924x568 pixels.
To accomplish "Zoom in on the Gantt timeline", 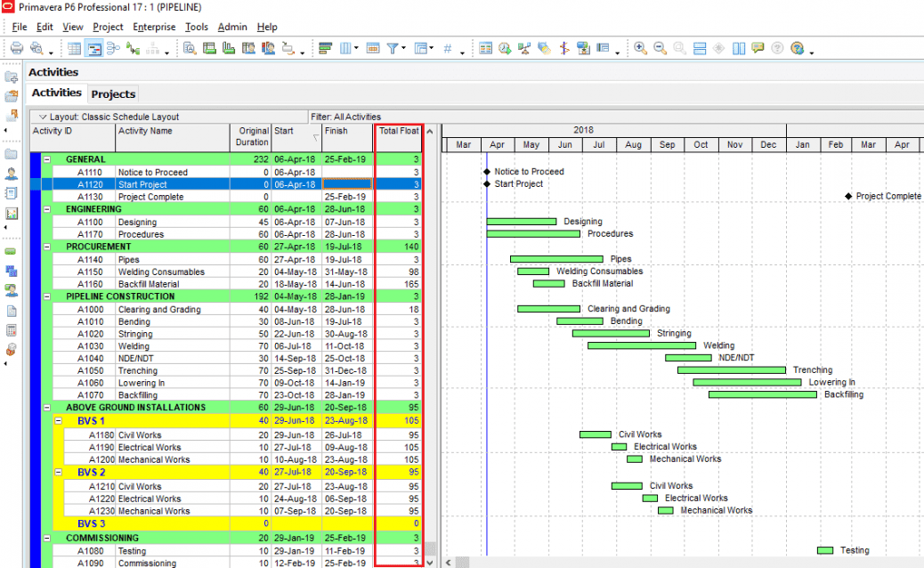I will [x=641, y=46].
